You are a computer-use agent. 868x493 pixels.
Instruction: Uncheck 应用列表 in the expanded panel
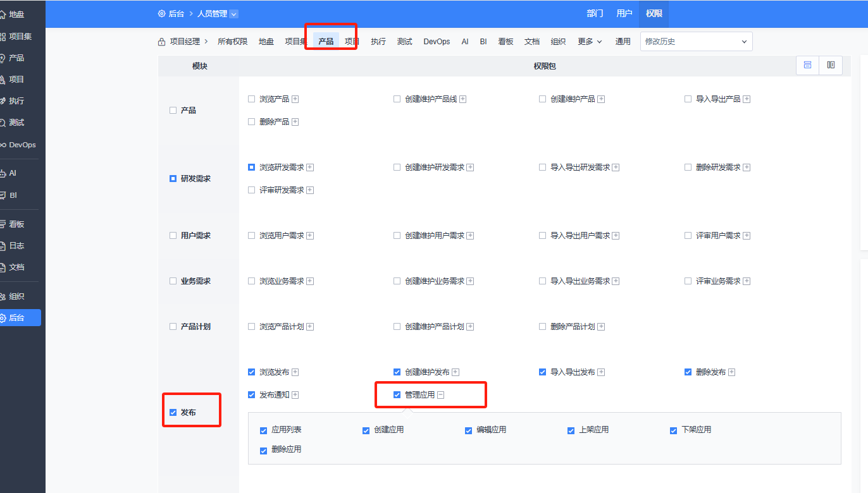coord(263,430)
